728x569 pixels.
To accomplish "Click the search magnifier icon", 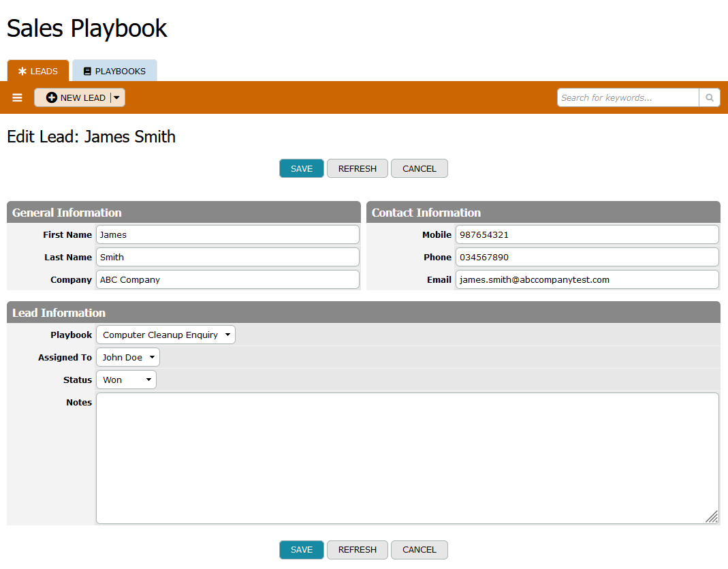I will [709, 98].
